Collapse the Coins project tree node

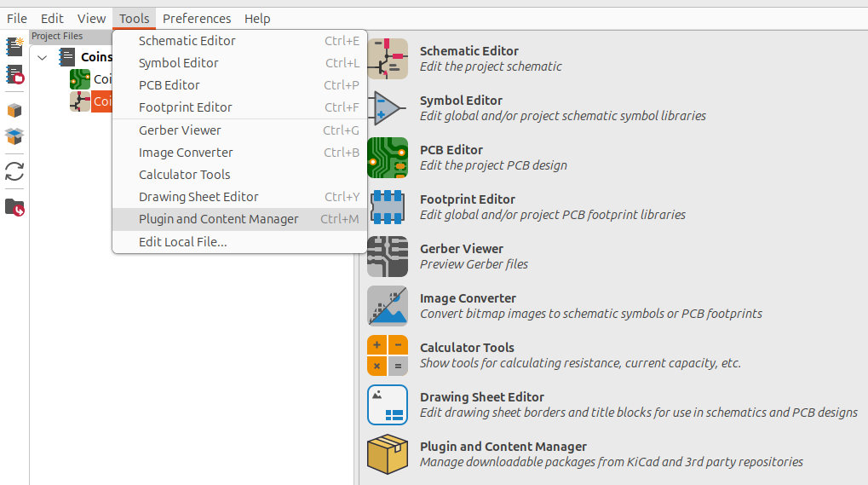[x=43, y=57]
